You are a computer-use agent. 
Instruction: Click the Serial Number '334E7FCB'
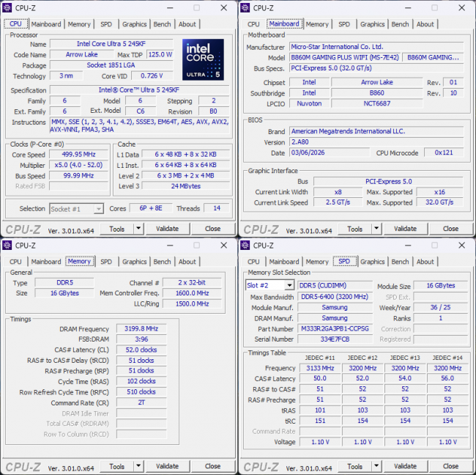coord(335,339)
